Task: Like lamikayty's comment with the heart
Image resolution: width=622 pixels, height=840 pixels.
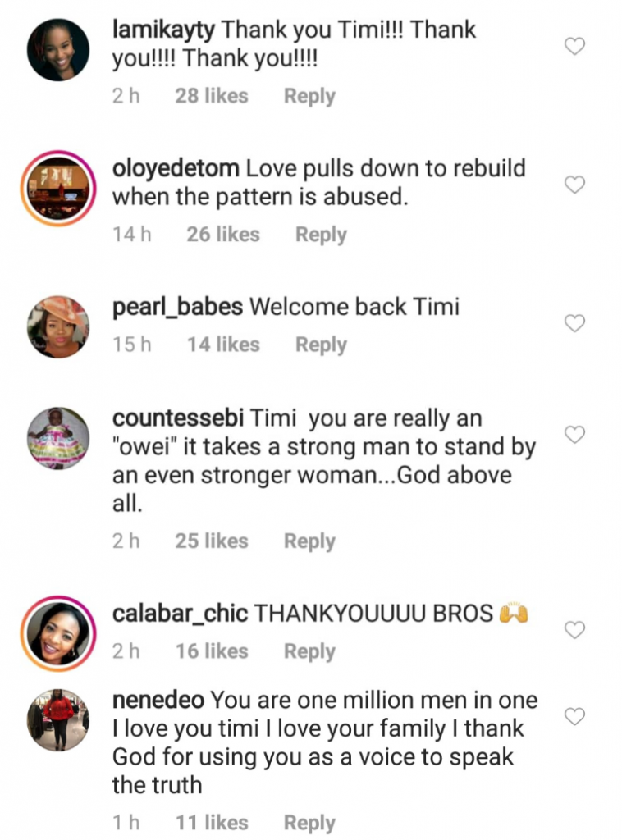Action: (575, 47)
